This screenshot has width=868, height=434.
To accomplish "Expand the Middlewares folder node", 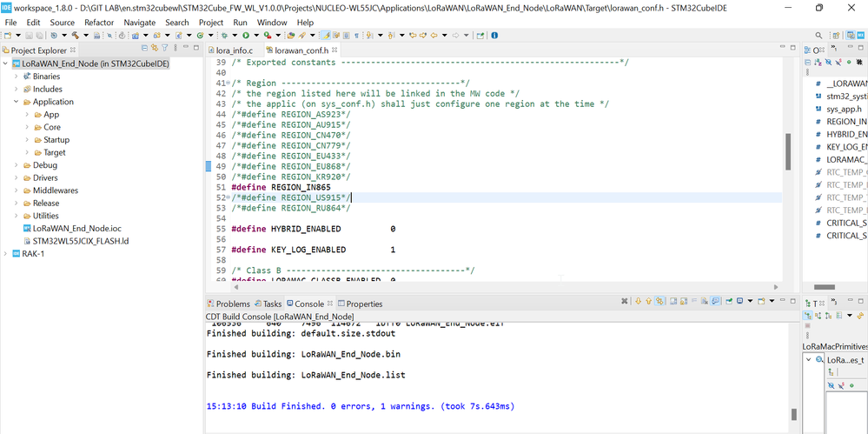I will coord(16,190).
